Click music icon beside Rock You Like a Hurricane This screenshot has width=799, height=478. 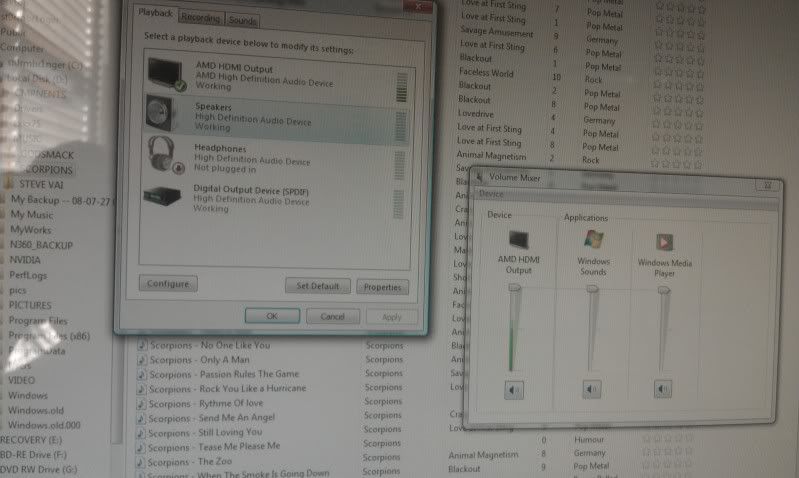(x=141, y=389)
